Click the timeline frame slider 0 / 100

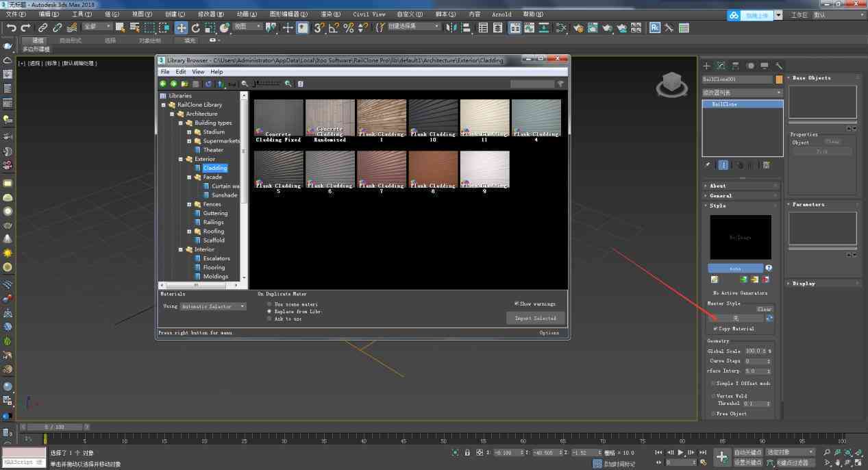click(x=54, y=427)
